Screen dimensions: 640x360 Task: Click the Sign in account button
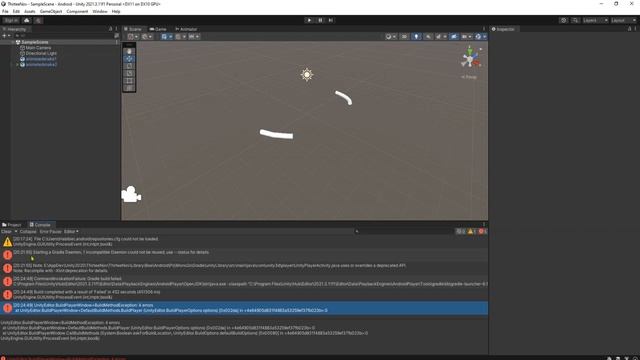pyautogui.click(x=11, y=20)
